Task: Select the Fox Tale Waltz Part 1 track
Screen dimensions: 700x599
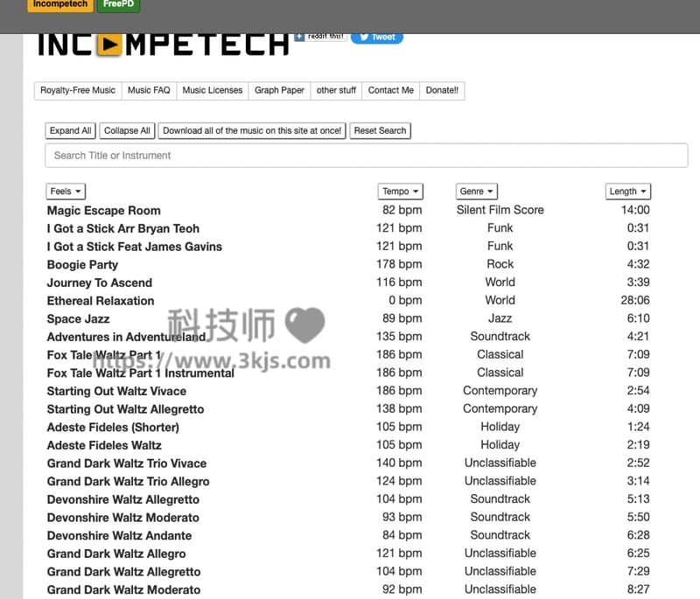Action: click(104, 355)
